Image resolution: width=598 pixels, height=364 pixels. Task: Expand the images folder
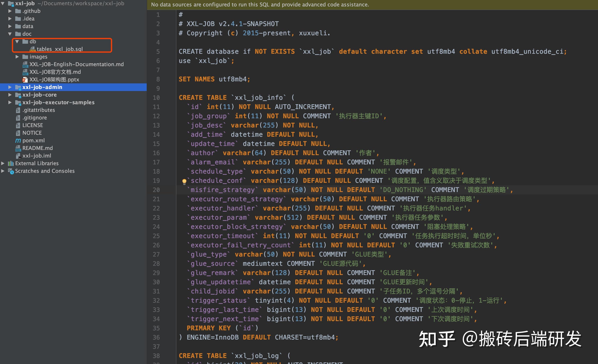coord(17,57)
